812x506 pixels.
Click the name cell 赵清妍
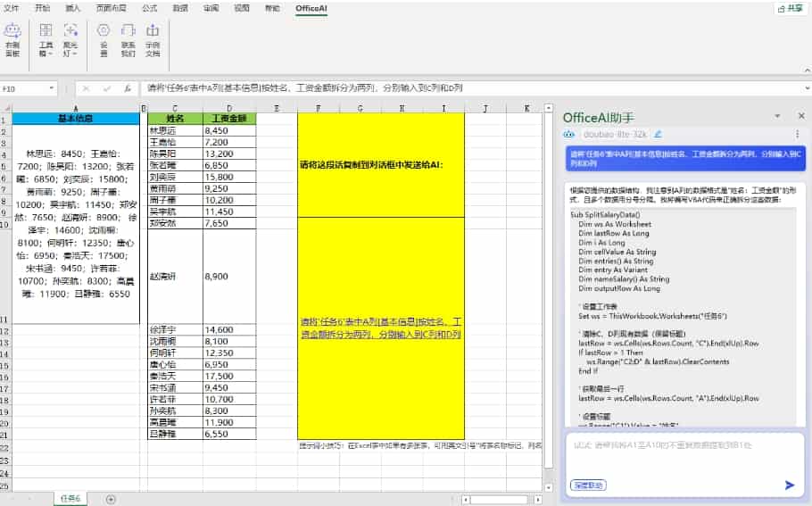(175, 277)
